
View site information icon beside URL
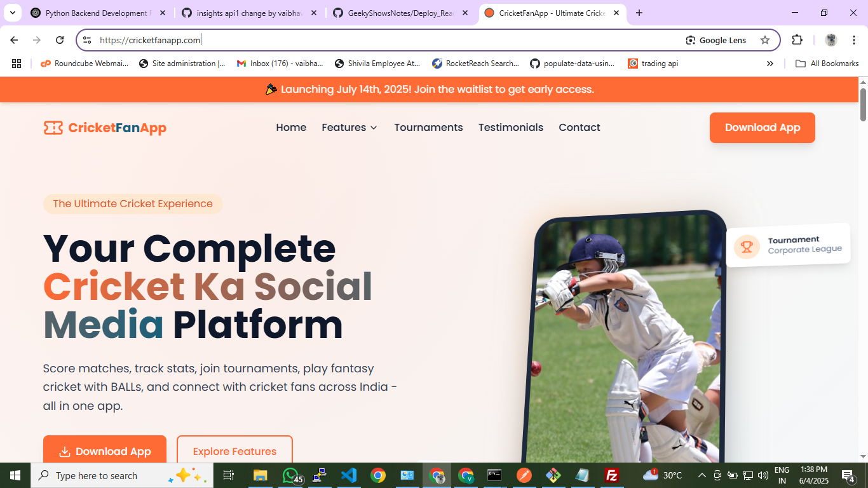point(87,40)
